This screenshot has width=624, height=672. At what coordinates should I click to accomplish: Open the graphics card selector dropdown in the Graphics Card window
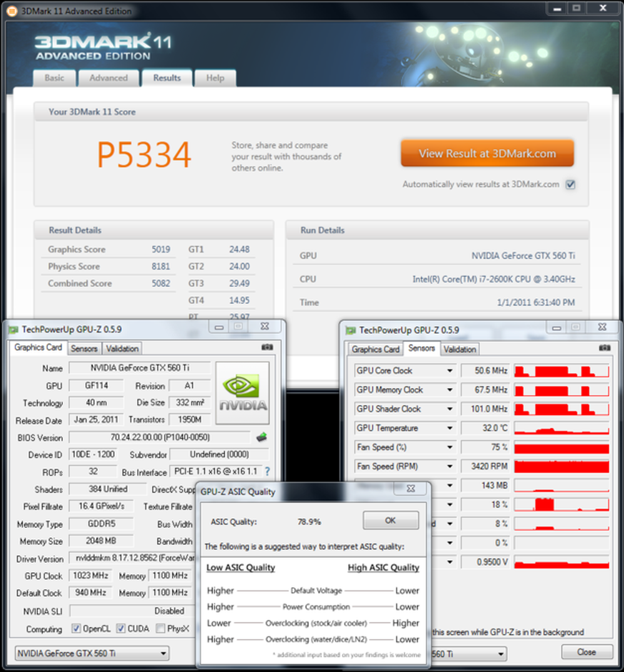coord(92,653)
